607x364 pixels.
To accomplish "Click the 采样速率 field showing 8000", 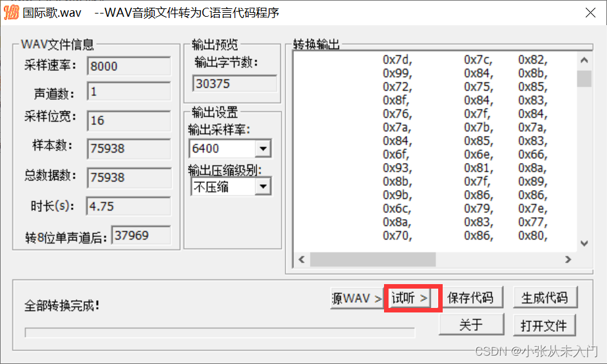I will (129, 66).
